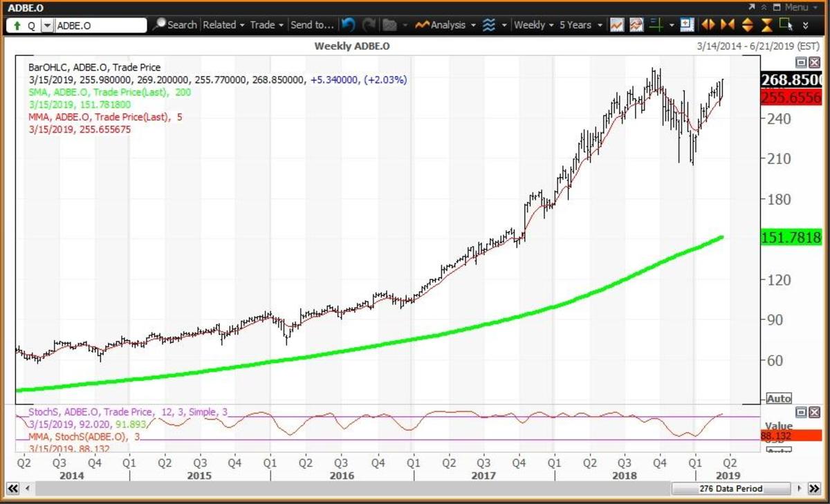The width and height of the screenshot is (830, 504).
Task: Click the green crosshair cursor icon
Action: tap(654, 25)
